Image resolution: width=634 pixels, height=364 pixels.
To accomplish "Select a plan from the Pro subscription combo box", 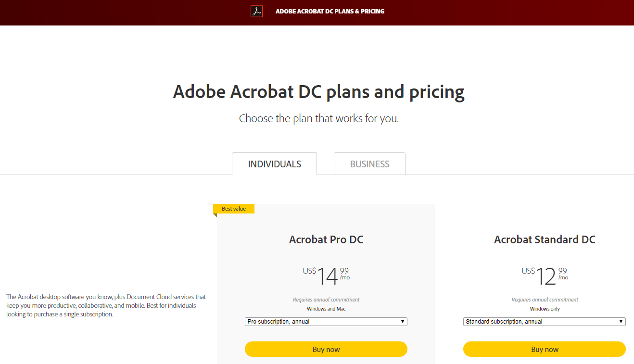I will coord(326,321).
